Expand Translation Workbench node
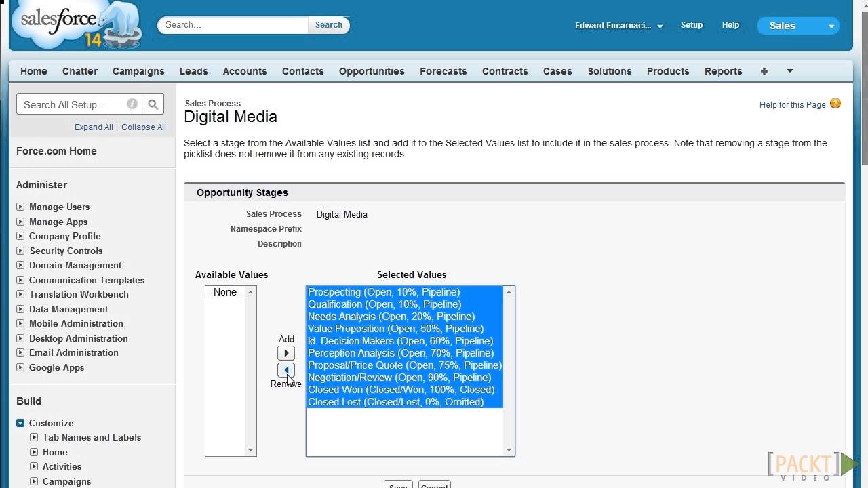Viewport: 868px width, 488px height. [20, 294]
